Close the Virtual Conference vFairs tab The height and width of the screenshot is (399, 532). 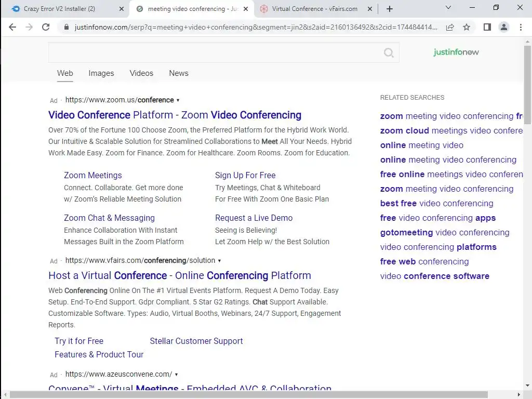coord(370,9)
